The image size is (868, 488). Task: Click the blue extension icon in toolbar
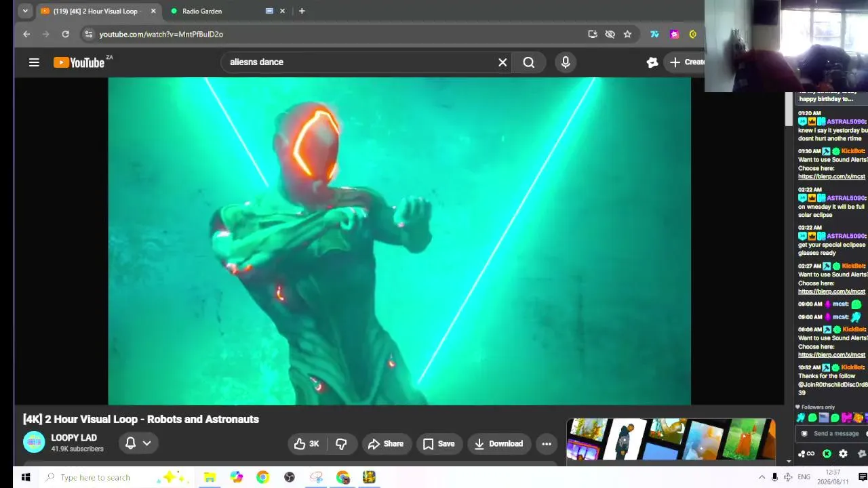pyautogui.click(x=654, y=34)
